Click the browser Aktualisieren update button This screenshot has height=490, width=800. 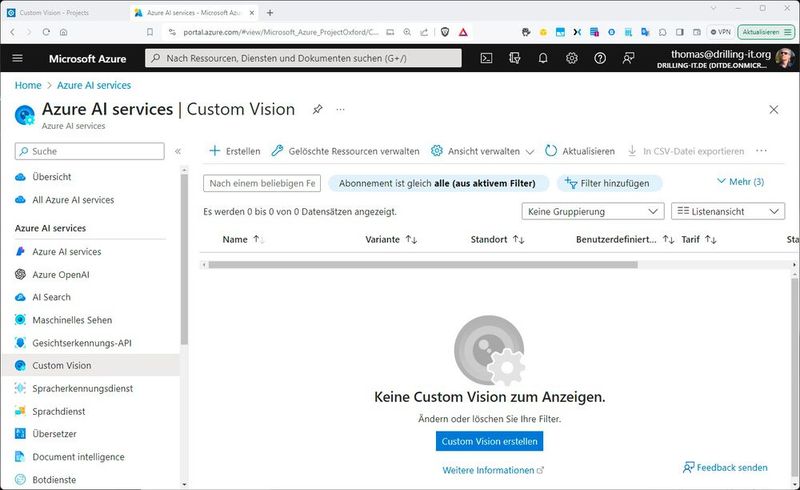(x=766, y=32)
